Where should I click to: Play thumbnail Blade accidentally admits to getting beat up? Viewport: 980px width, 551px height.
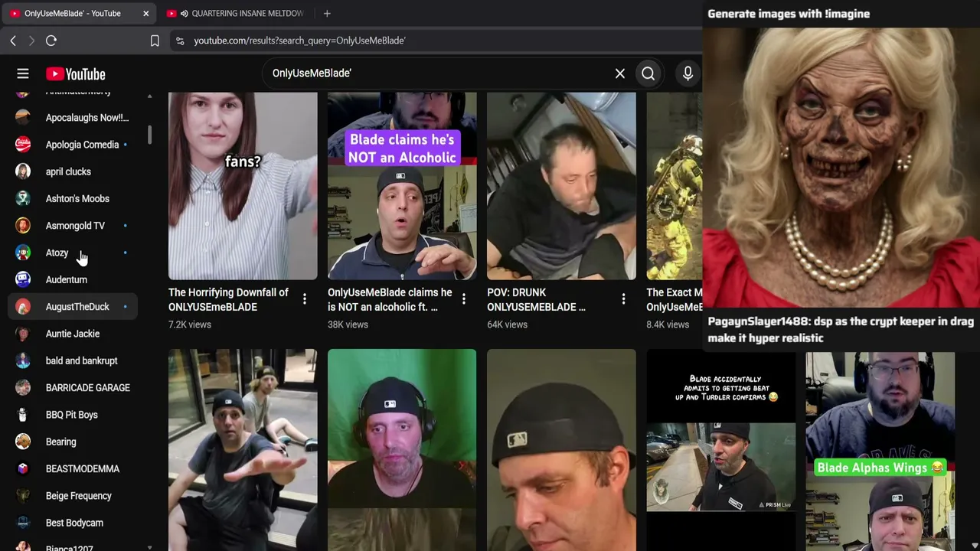720,452
